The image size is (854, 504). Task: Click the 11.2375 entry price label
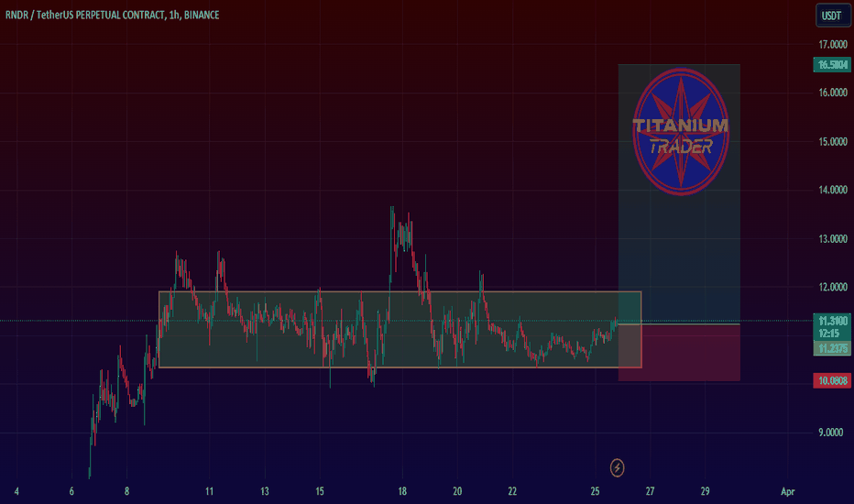coord(832,349)
